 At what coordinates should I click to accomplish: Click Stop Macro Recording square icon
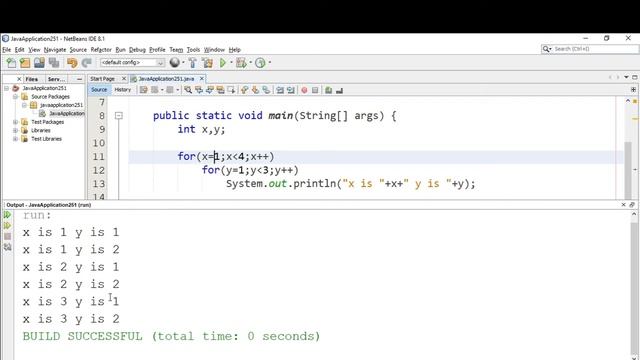315,90
